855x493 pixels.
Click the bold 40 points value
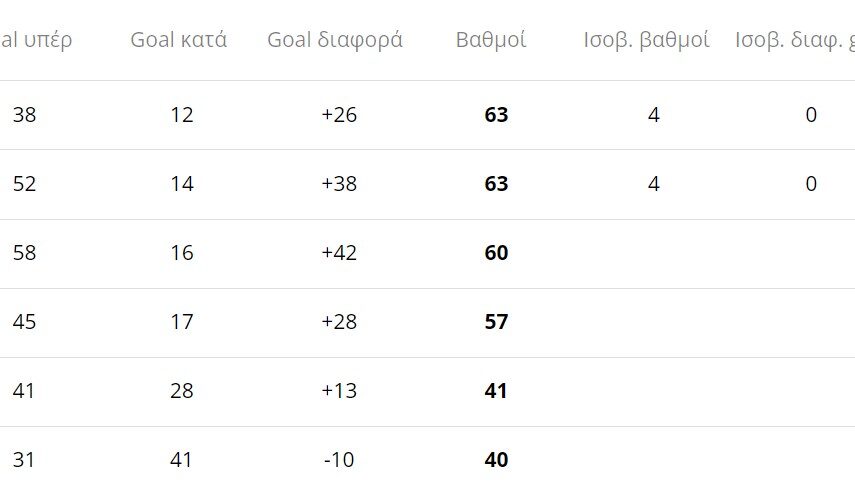click(496, 460)
